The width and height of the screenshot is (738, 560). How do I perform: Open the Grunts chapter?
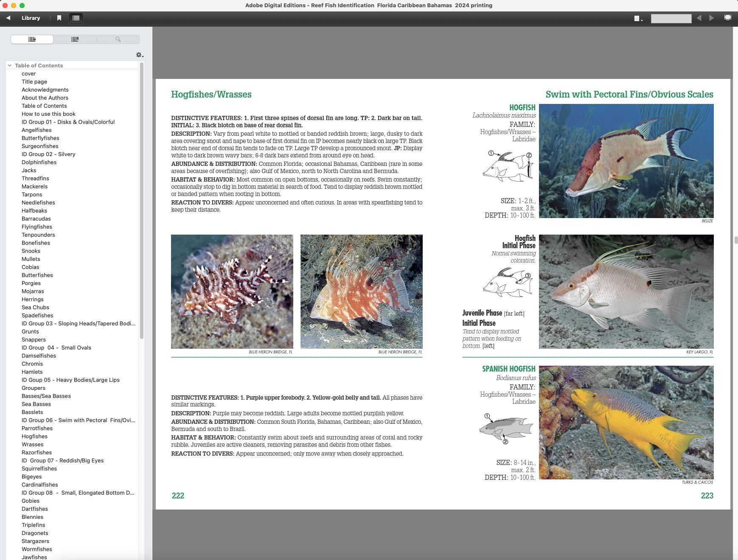30,331
